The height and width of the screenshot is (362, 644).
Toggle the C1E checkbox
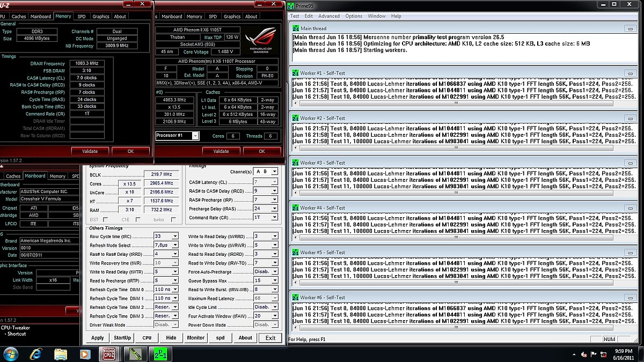tap(138, 219)
